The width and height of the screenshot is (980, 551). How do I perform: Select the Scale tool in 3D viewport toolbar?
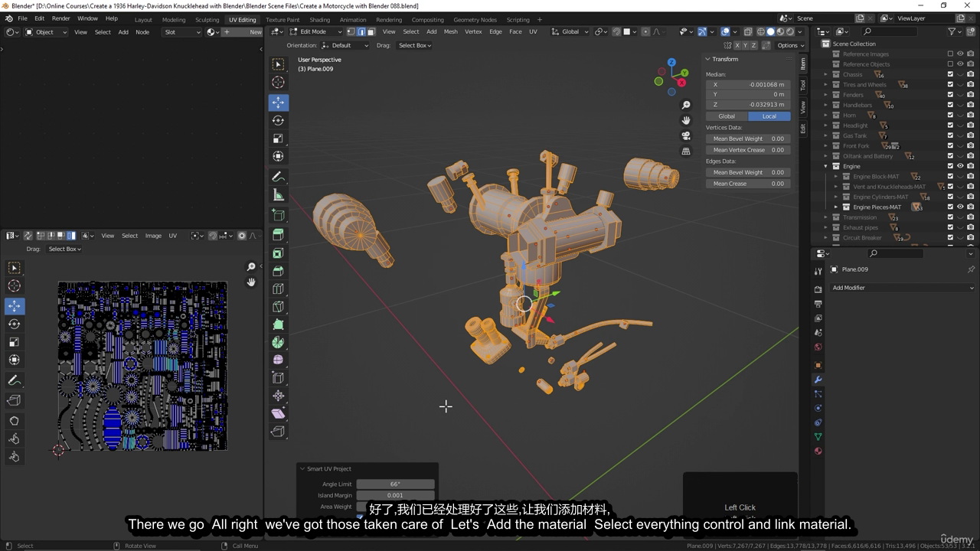coord(278,139)
